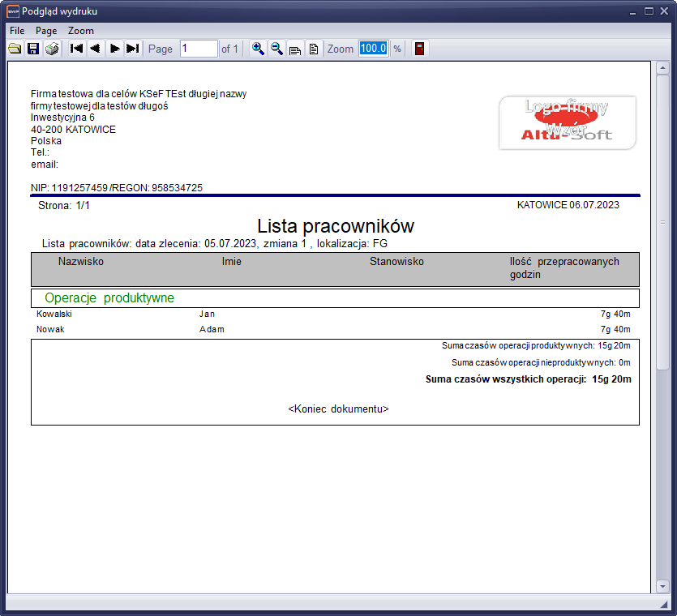677x616 pixels.
Task: Open the Zoom menu
Action: (x=81, y=30)
